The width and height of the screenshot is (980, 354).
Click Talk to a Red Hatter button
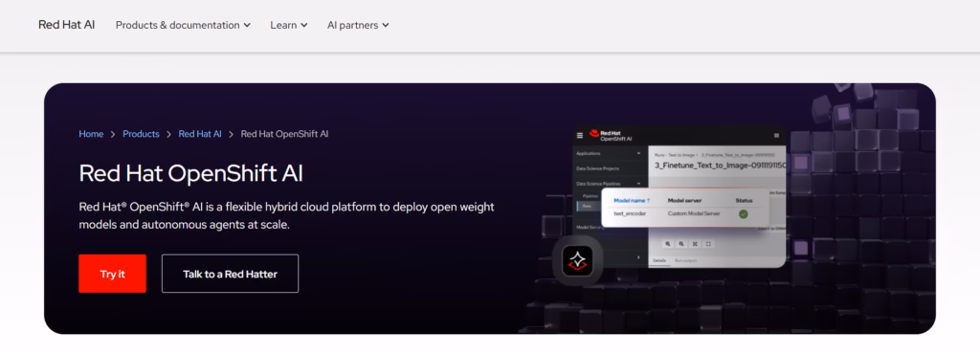tap(230, 274)
